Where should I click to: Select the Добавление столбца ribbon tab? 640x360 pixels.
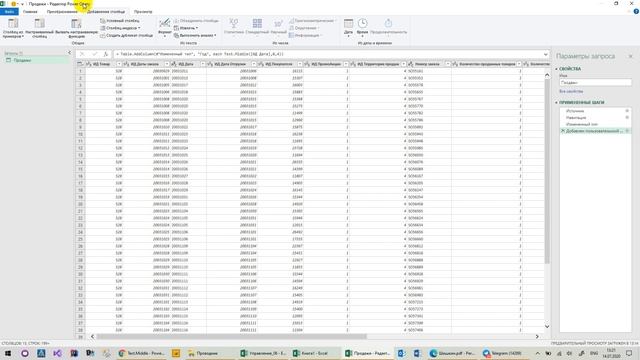point(106,12)
